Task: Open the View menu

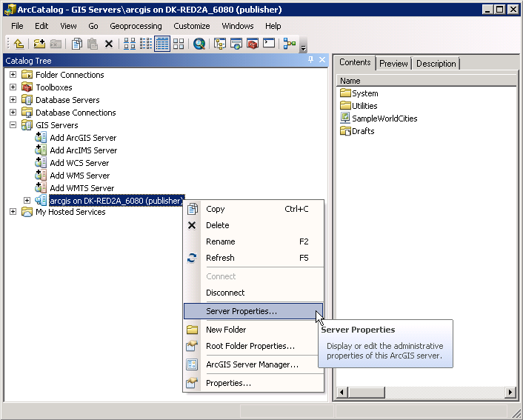Action: [68, 26]
